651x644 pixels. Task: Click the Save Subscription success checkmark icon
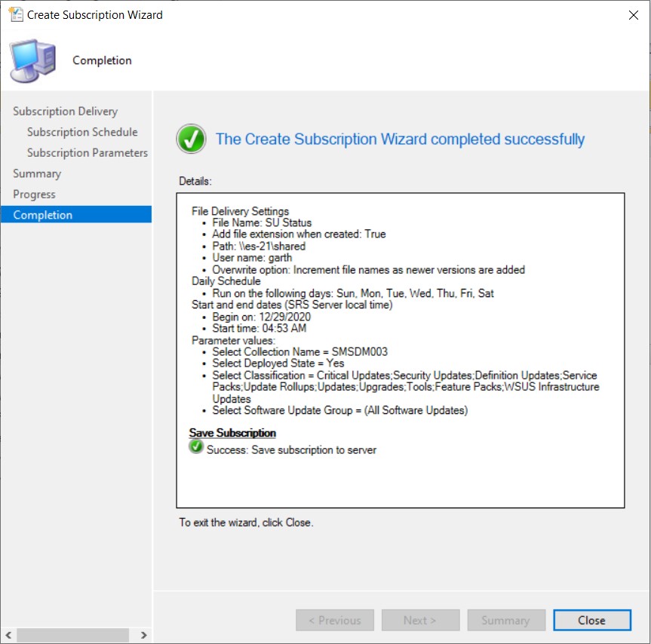pos(196,446)
